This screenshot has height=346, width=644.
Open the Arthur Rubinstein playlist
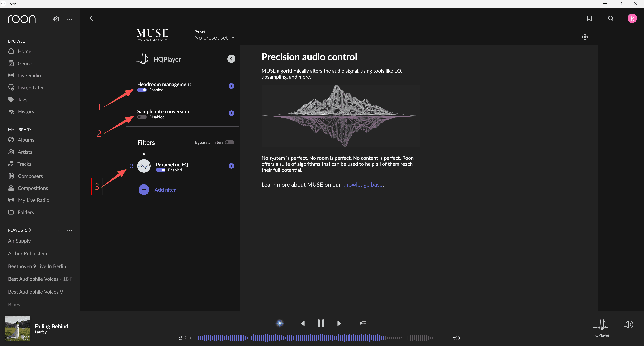click(28, 254)
